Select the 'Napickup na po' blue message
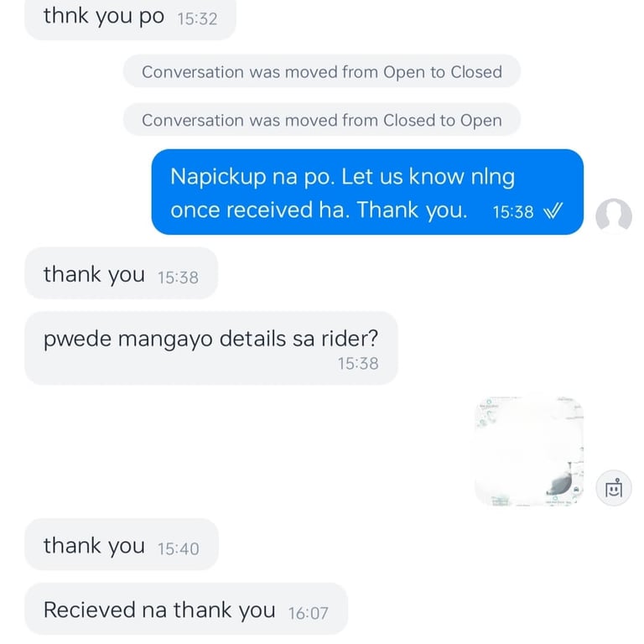Screen dimensions: 644x644 pos(367,192)
